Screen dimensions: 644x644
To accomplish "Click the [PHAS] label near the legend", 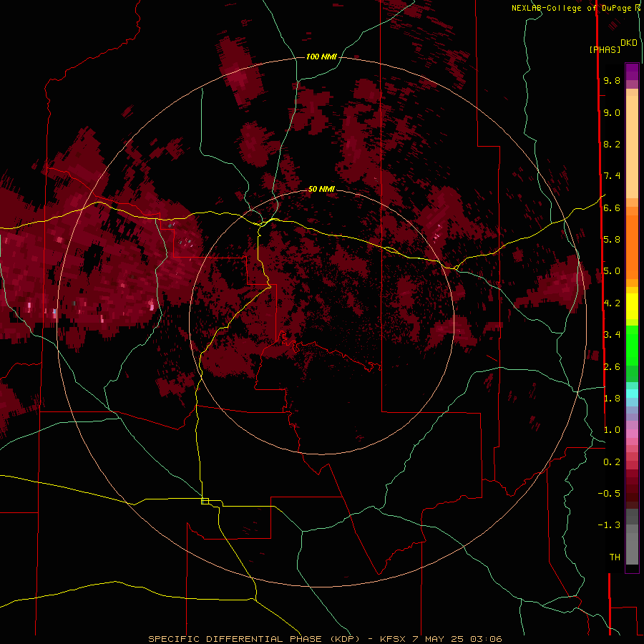I will pyautogui.click(x=605, y=49).
